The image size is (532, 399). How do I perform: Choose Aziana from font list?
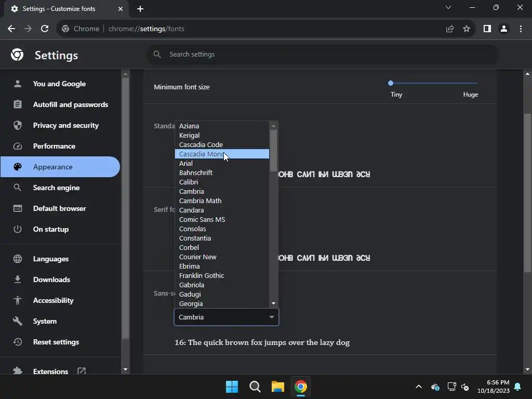point(222,126)
